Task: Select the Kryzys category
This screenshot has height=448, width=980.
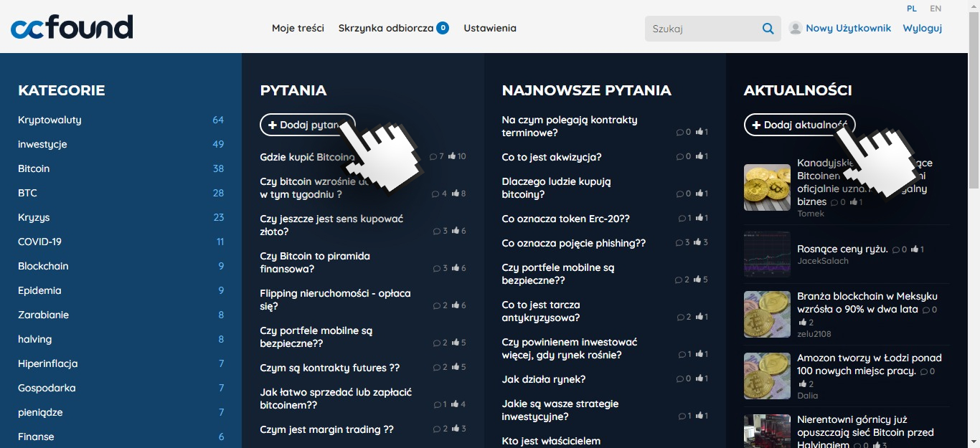Action: coord(34,217)
